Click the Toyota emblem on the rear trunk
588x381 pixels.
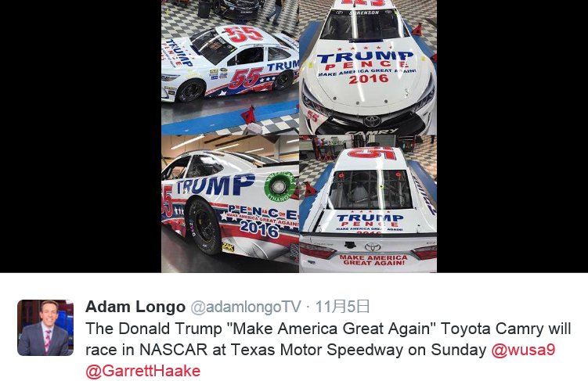click(x=373, y=247)
